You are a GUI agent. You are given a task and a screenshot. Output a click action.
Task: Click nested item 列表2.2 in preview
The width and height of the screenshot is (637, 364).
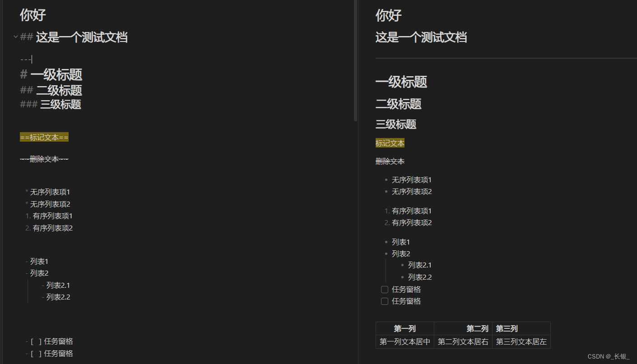pos(420,277)
